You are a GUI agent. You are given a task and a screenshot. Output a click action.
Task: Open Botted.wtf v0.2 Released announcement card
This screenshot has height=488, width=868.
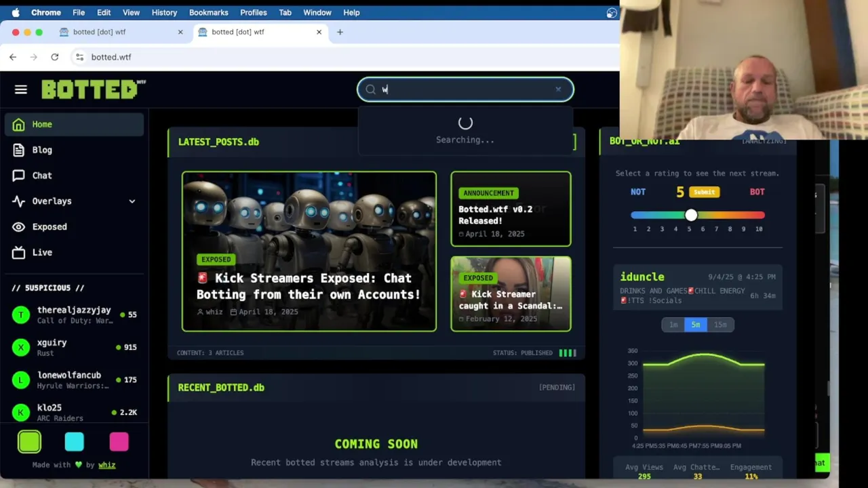pos(511,209)
